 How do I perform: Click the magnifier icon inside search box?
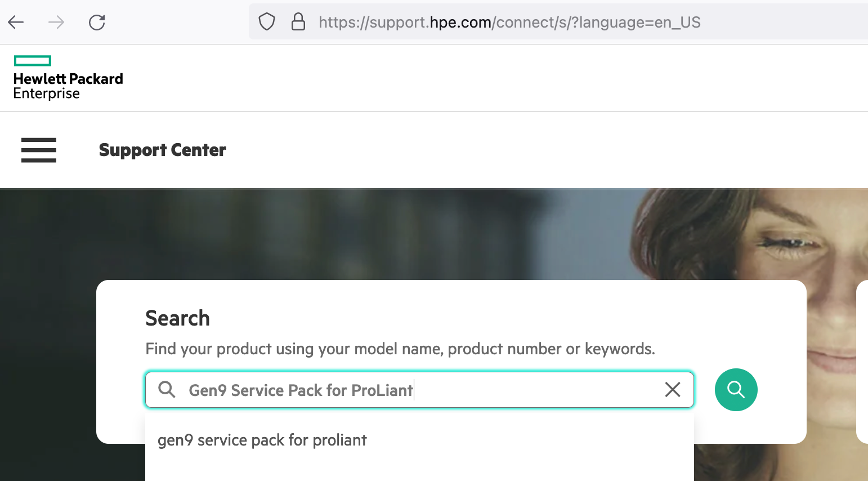[x=167, y=389]
